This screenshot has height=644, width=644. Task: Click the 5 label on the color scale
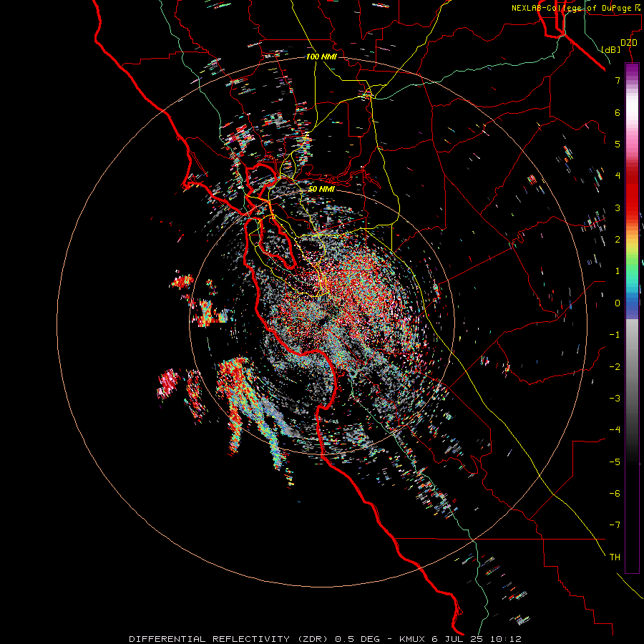618,144
